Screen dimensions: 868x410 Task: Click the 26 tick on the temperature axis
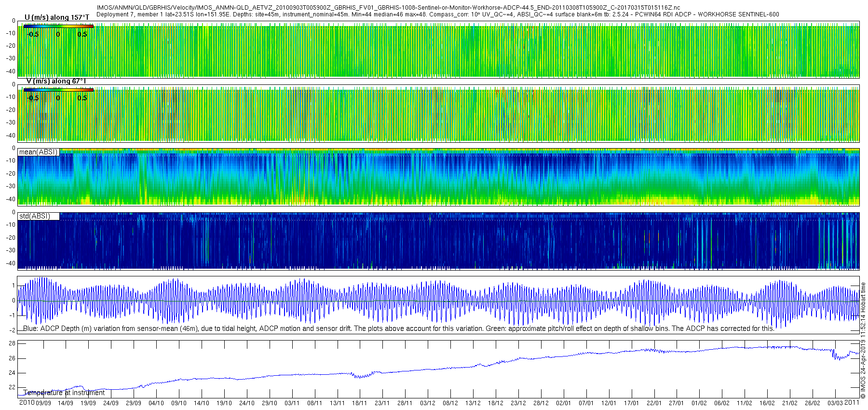[x=12, y=358]
